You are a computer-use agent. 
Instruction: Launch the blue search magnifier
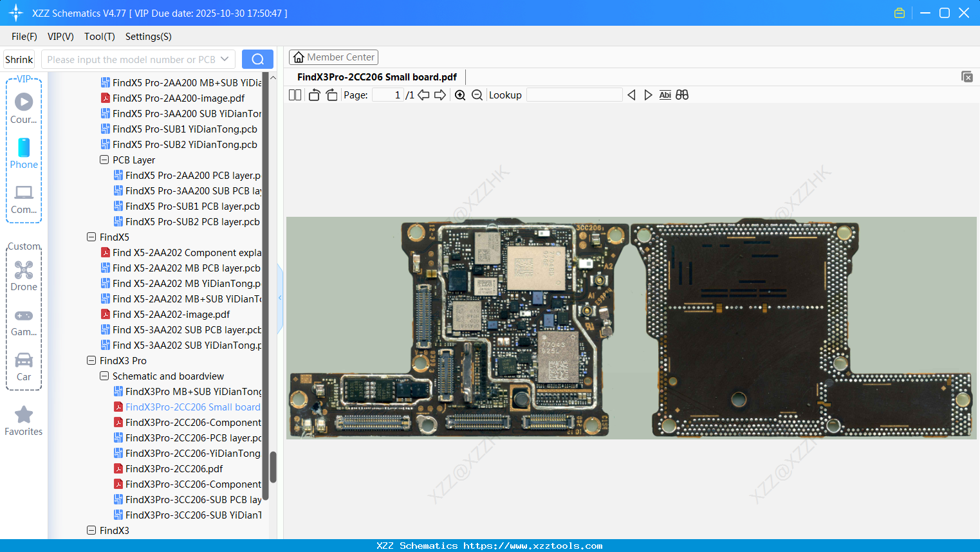pyautogui.click(x=257, y=59)
